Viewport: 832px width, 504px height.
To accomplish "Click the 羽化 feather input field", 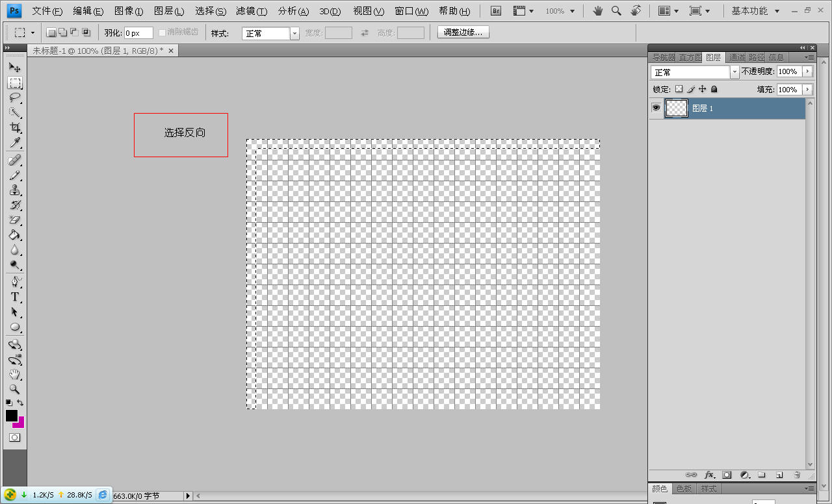I will click(x=138, y=33).
